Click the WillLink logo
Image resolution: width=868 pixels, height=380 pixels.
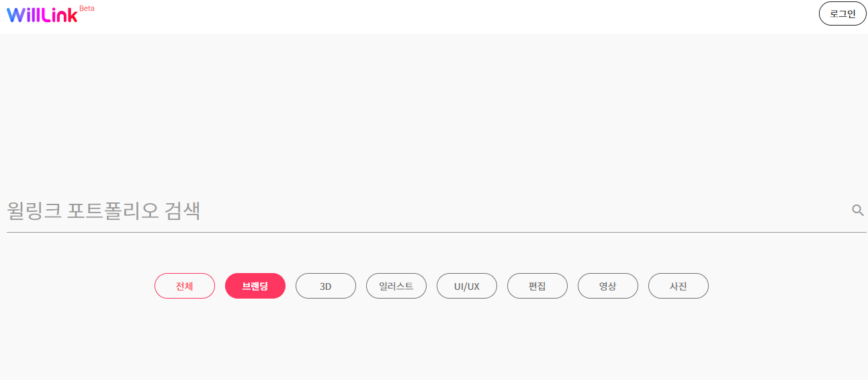coord(42,15)
